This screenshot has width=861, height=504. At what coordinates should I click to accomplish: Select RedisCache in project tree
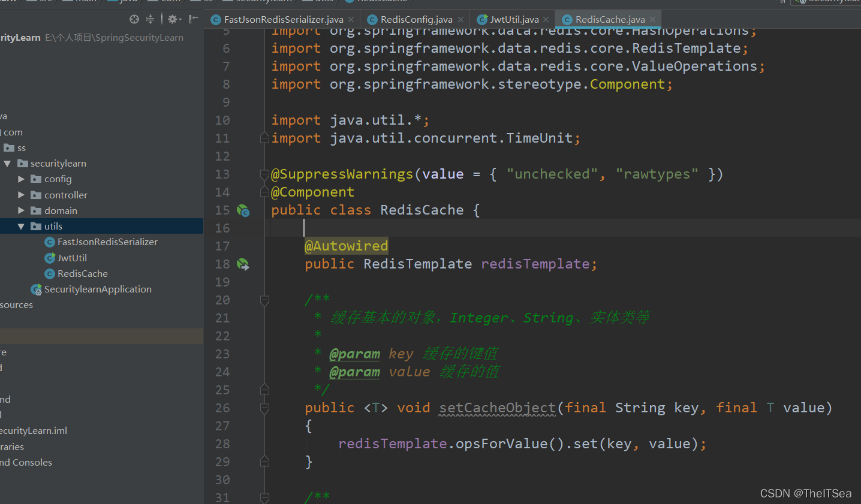(83, 274)
